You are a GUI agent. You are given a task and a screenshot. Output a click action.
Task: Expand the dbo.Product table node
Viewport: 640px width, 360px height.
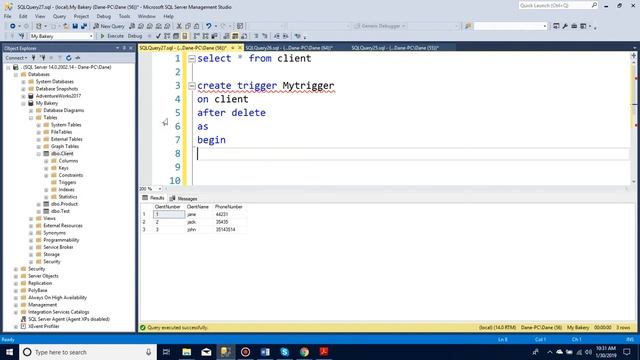(x=39, y=204)
